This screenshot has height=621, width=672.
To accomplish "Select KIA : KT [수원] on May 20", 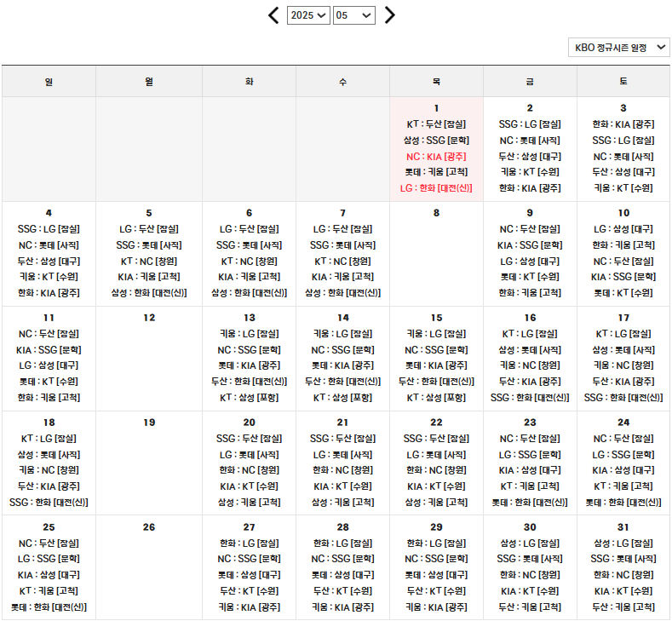I will [x=249, y=486].
